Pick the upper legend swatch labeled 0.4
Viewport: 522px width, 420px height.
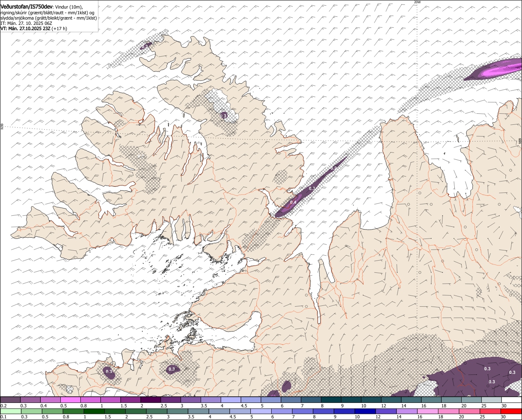click(x=50, y=400)
